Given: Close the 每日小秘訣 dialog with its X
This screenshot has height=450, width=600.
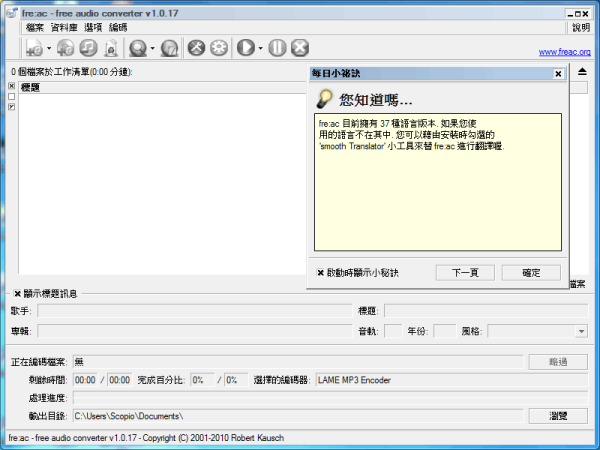Looking at the screenshot, I should (558, 73).
